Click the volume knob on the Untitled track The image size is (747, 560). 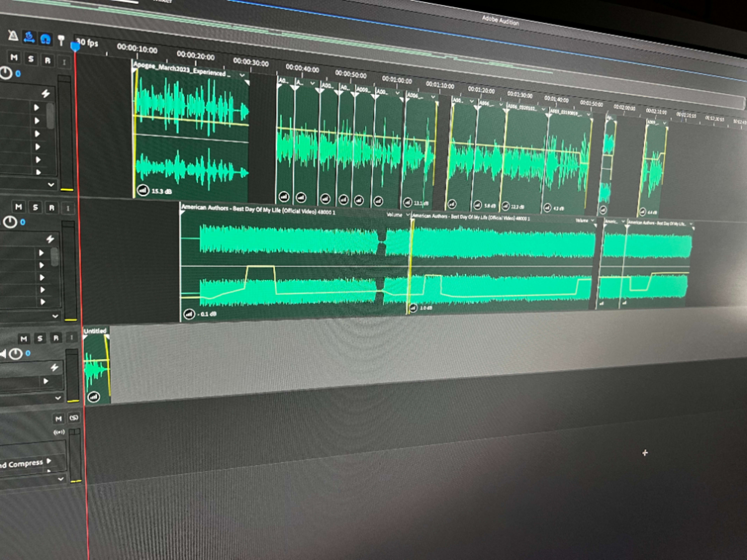point(15,354)
